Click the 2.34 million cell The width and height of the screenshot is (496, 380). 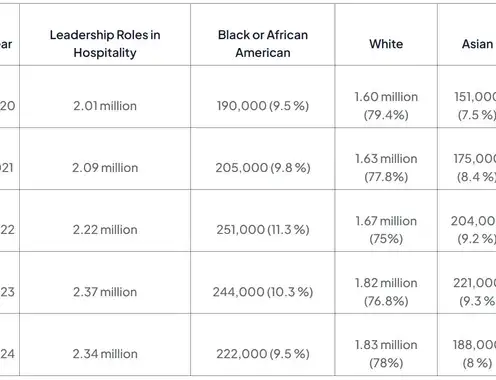[x=105, y=354]
